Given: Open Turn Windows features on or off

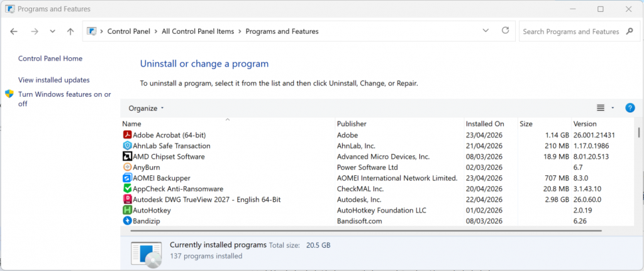Looking at the screenshot, I should 65,99.
